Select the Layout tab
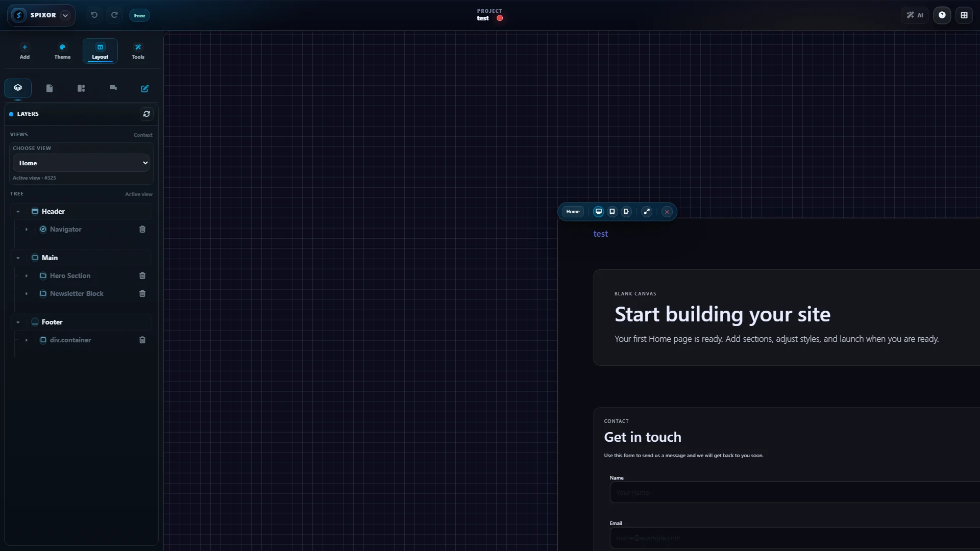Viewport: 980px width, 551px height. tap(100, 51)
